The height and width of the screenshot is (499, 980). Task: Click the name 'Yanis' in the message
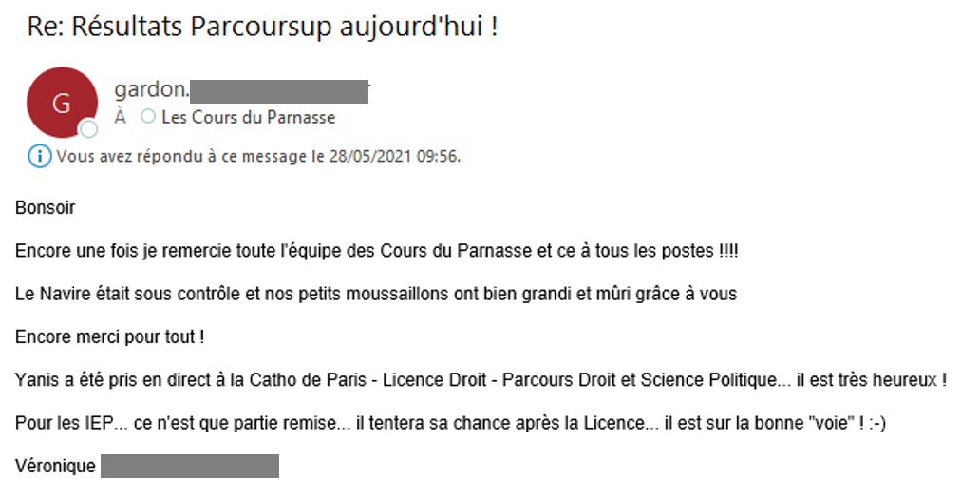(x=36, y=380)
